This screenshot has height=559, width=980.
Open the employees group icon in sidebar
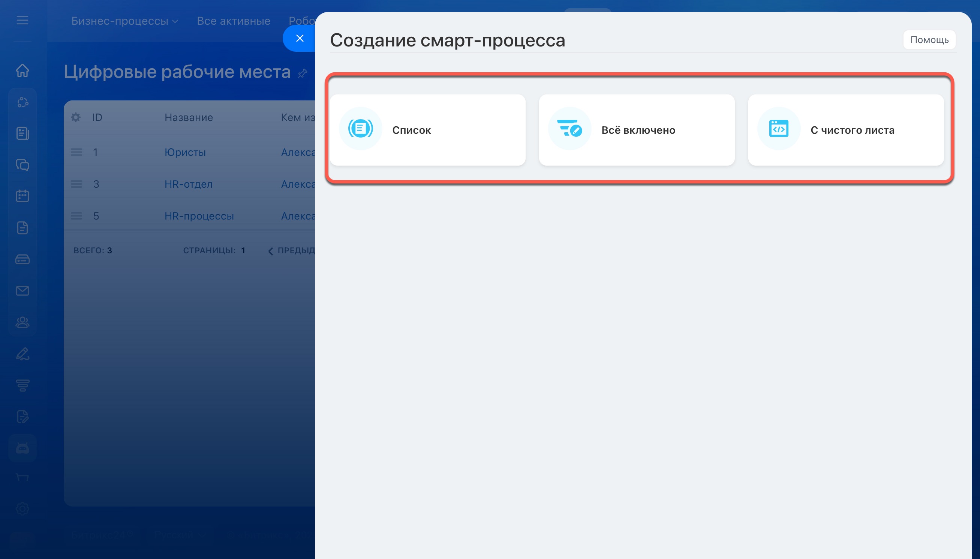pyautogui.click(x=22, y=322)
